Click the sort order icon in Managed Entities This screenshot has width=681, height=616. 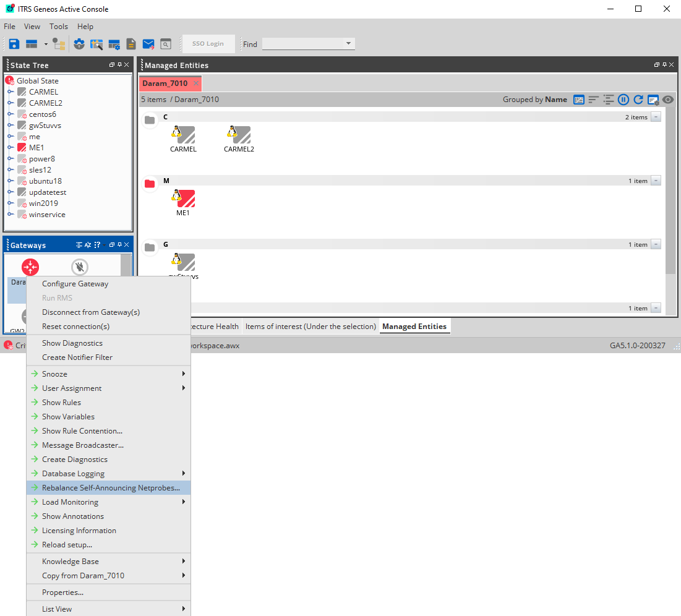(593, 100)
